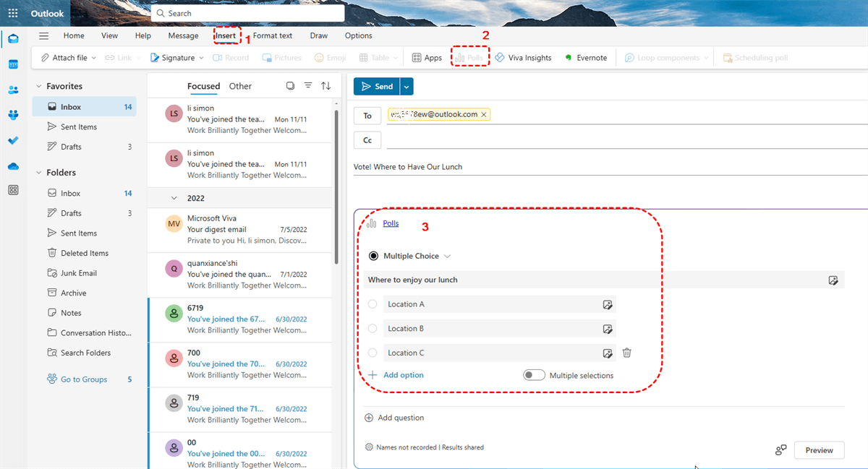Switch to the Other inbox tab
The image size is (868, 469).
(240, 86)
